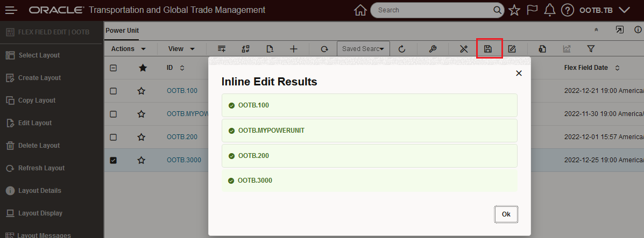Open the home page icon

(360, 10)
